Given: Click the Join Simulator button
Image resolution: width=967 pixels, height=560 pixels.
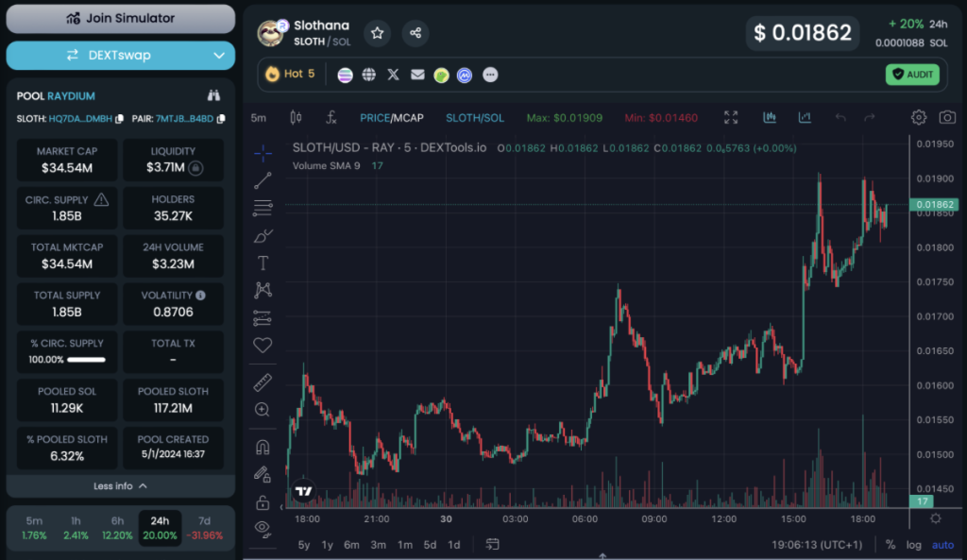Looking at the screenshot, I should pos(121,19).
